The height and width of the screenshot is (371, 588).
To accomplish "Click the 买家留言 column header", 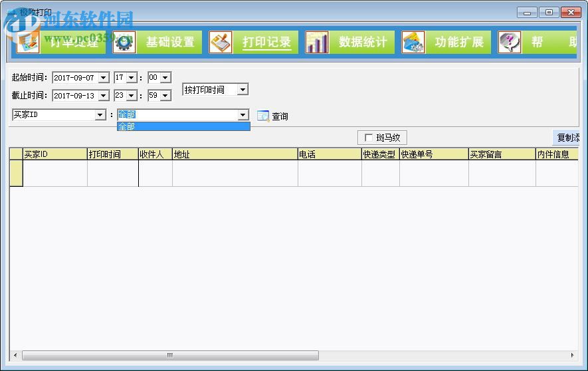I will tap(502, 154).
